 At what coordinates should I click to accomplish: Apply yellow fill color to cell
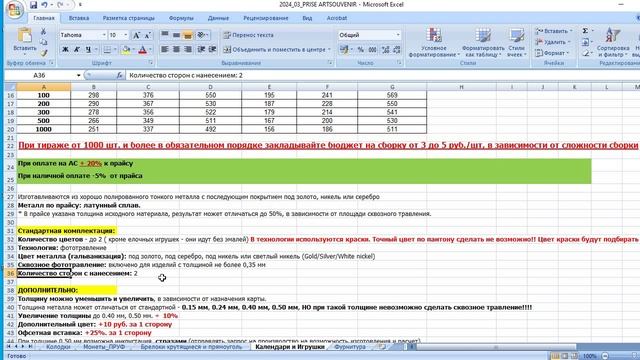point(126,50)
